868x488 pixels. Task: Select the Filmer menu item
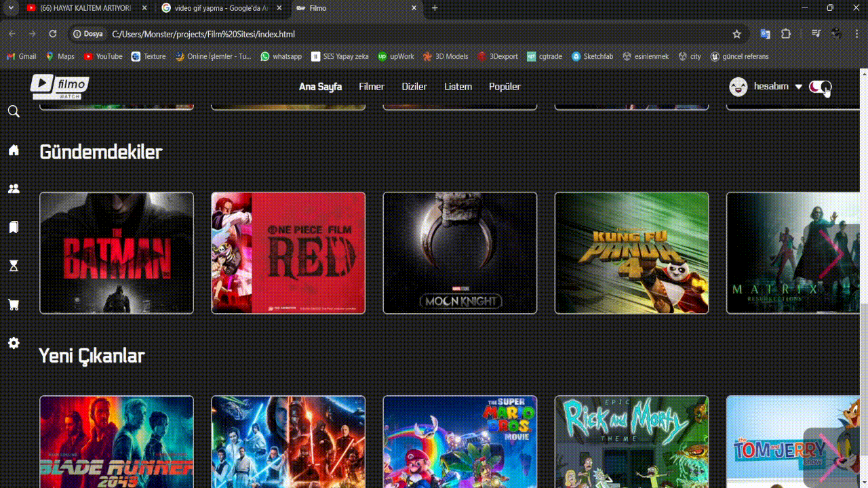pyautogui.click(x=372, y=87)
